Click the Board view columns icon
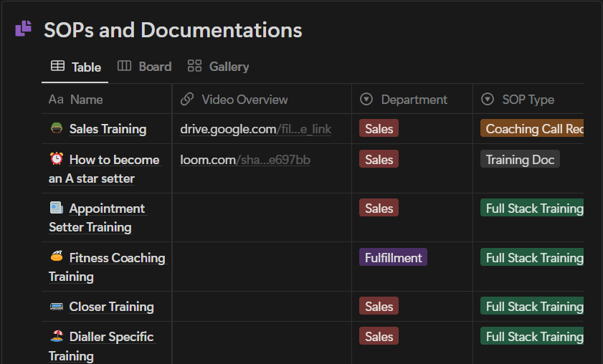Image resolution: width=603 pixels, height=364 pixels. pos(124,66)
